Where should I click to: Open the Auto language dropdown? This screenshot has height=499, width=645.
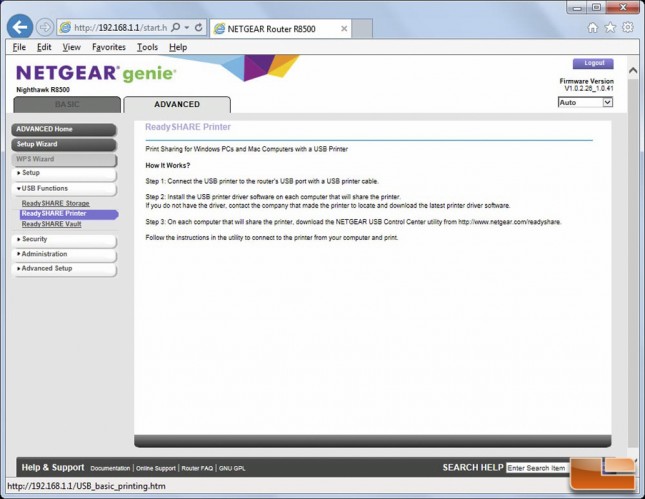tap(585, 102)
